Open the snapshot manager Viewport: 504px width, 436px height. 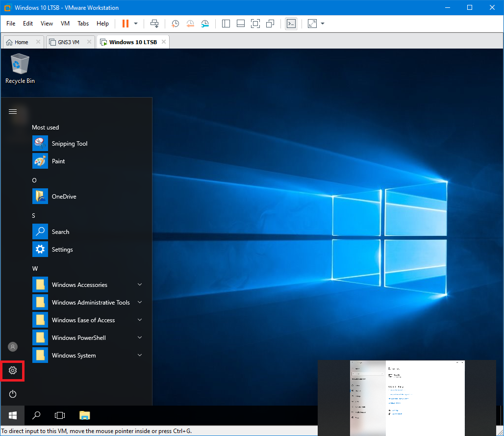click(x=205, y=24)
